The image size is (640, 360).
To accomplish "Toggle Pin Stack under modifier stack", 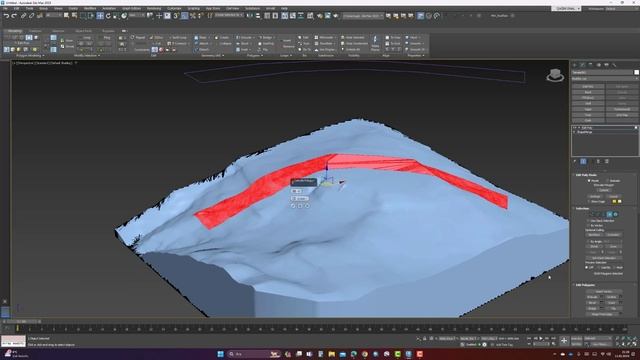I will point(575,161).
